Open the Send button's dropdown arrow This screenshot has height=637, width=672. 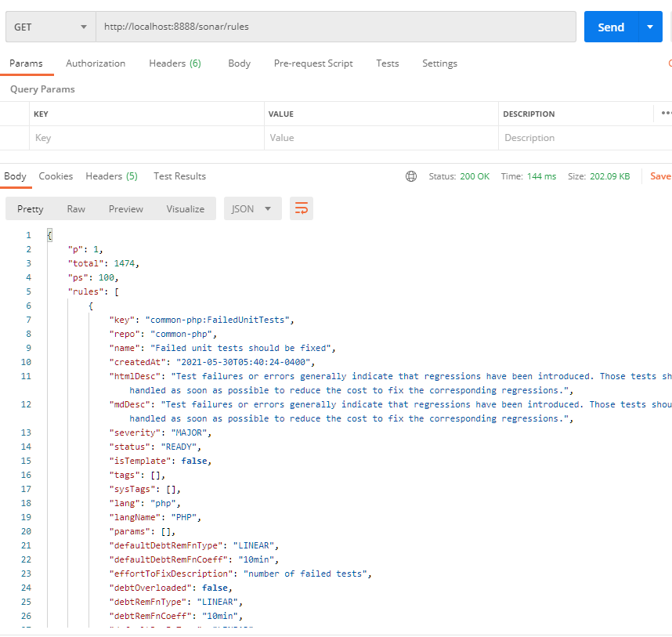tap(651, 26)
